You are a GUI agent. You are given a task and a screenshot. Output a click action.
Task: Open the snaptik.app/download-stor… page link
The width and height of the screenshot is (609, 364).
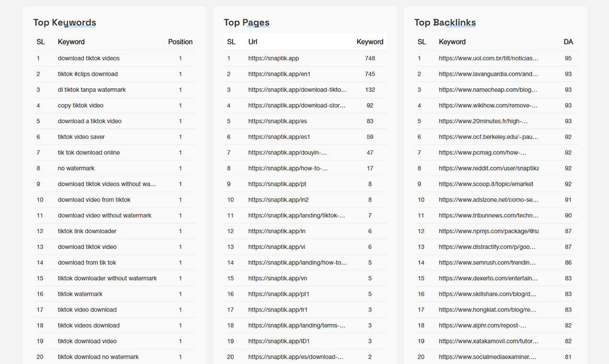[x=297, y=105]
